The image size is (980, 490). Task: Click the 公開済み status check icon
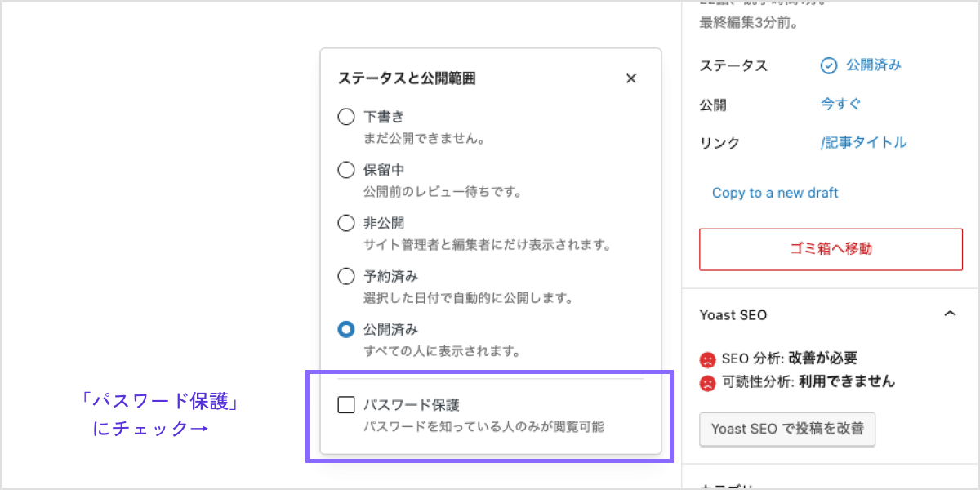tap(829, 65)
